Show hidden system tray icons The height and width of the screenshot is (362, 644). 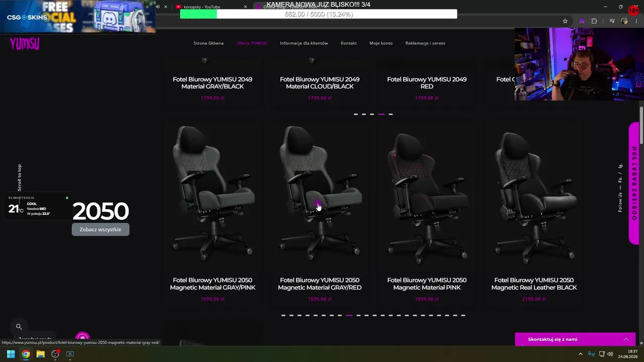click(580, 354)
